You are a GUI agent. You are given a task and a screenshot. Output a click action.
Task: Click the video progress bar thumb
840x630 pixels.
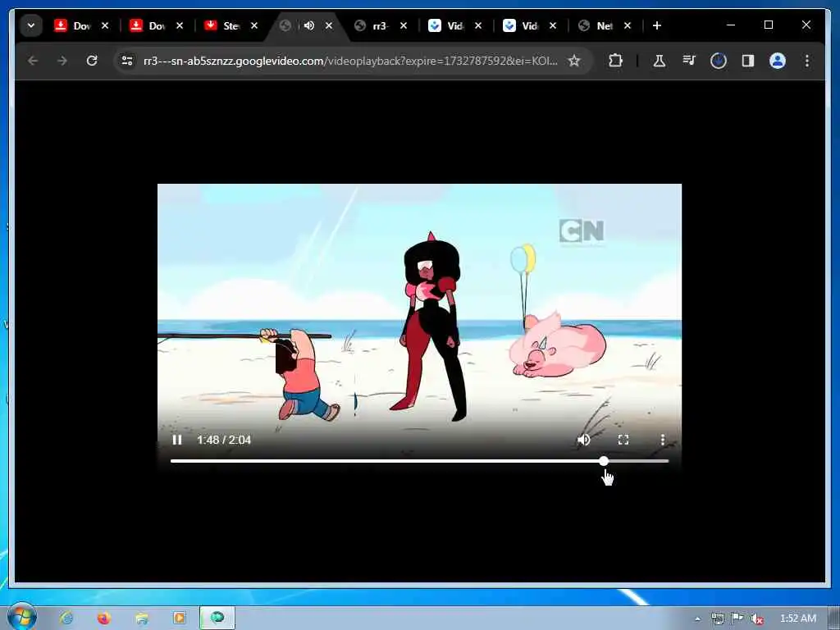tap(604, 461)
